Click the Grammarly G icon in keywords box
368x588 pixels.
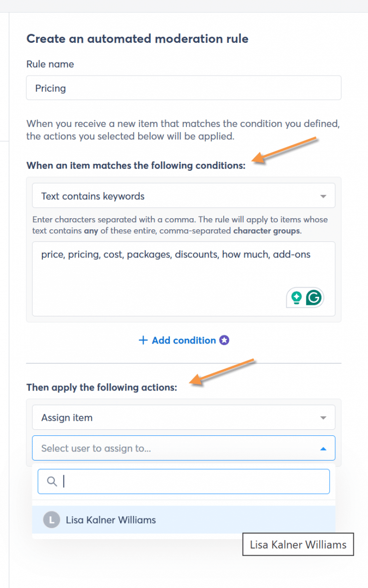pos(314,298)
